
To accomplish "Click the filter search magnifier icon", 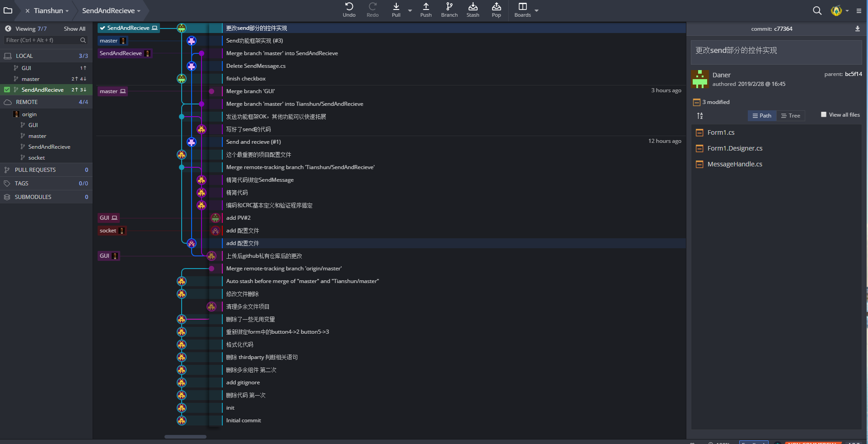I will click(x=83, y=40).
